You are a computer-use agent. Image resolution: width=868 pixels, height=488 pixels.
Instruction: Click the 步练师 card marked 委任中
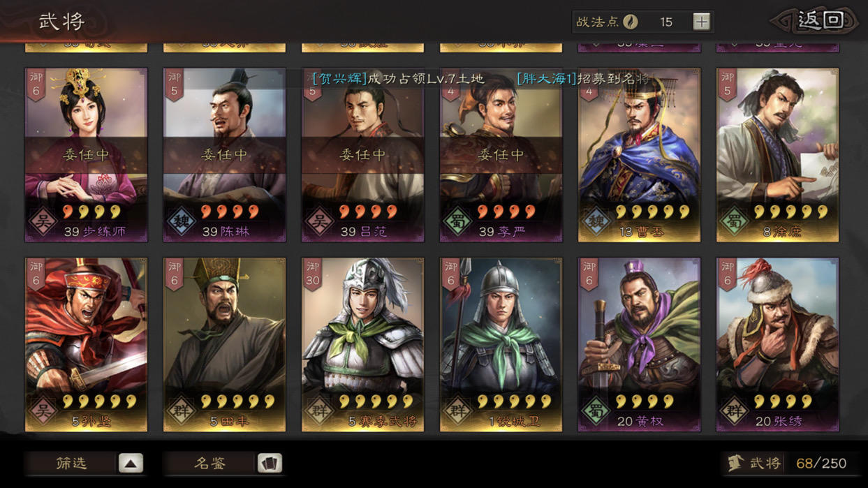87,155
